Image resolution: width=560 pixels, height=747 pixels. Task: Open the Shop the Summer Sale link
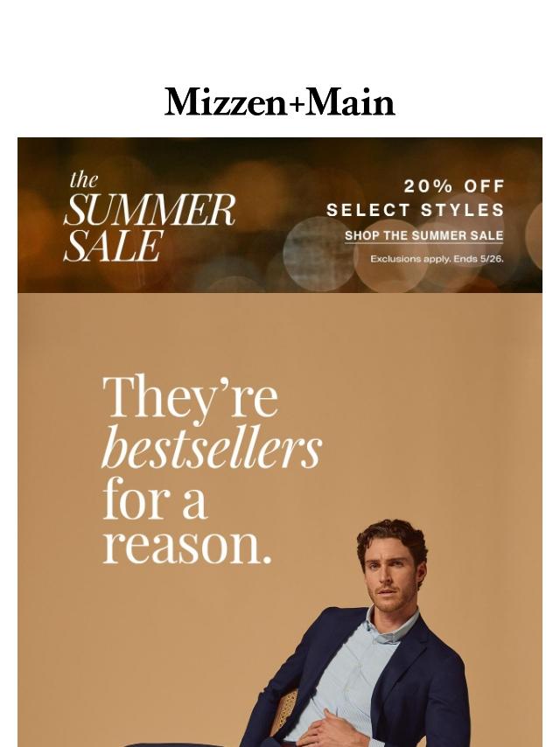point(423,236)
